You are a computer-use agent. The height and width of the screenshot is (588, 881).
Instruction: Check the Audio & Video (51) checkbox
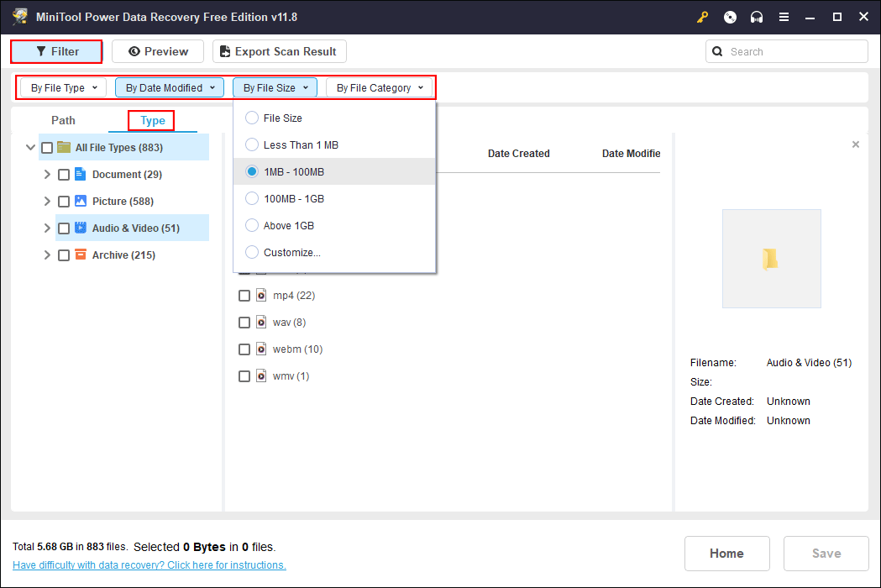[x=64, y=228]
